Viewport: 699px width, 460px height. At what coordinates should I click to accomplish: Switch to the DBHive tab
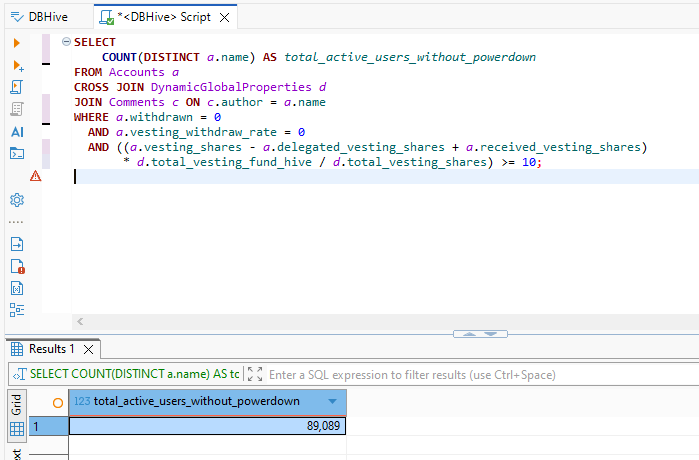pyautogui.click(x=43, y=17)
